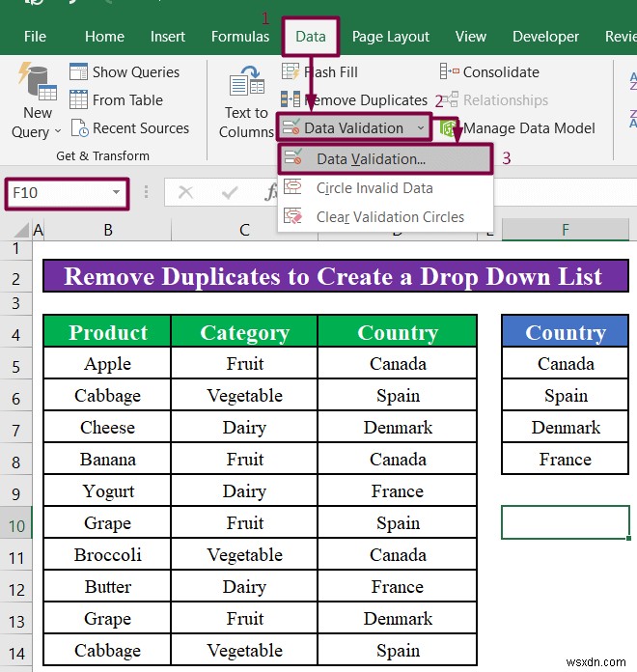Image resolution: width=637 pixels, height=672 pixels.
Task: Choose Clear Validation Circles menu entry
Action: coord(385,216)
